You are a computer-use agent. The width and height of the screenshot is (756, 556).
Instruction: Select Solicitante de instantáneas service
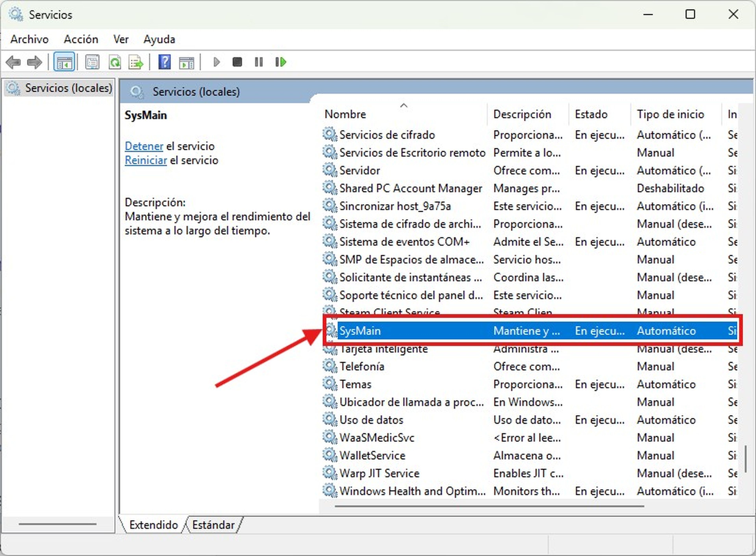(x=530, y=277)
